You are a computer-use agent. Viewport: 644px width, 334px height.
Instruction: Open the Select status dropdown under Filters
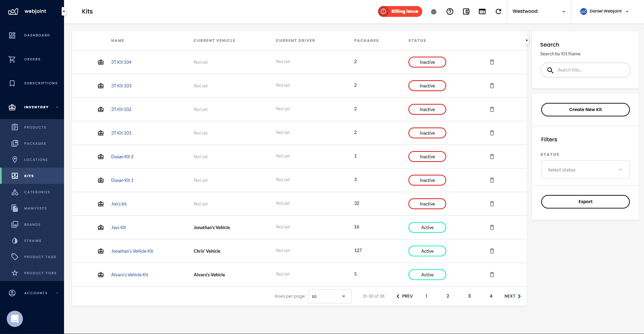[585, 170]
